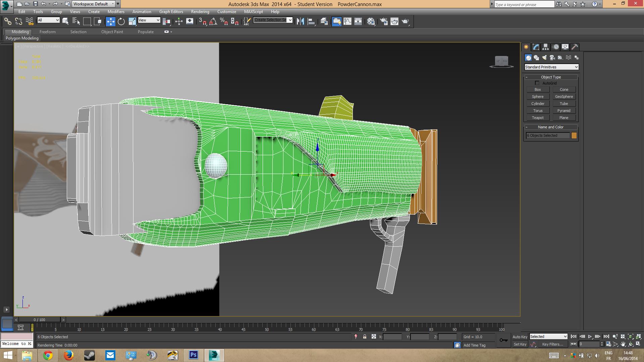The height and width of the screenshot is (362, 644).
Task: Toggle the Selection Lock padlock
Action: click(x=365, y=337)
